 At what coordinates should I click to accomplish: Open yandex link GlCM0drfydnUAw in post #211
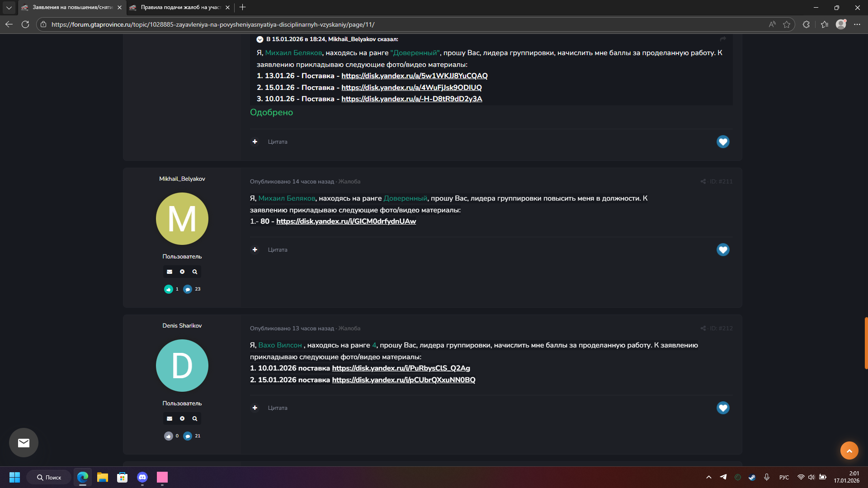pos(346,221)
